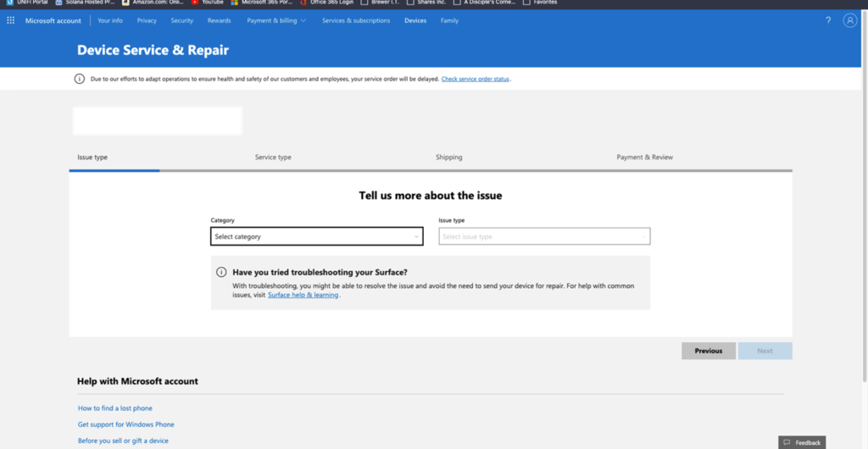Open the YouTube bookmark
Screen dimensions: 868x449
(x=207, y=3)
